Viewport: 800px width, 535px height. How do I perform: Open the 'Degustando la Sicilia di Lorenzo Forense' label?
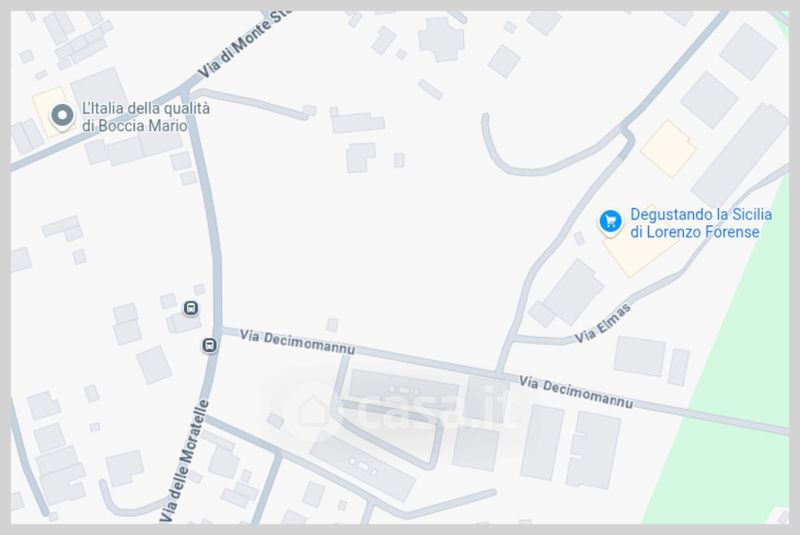click(701, 223)
